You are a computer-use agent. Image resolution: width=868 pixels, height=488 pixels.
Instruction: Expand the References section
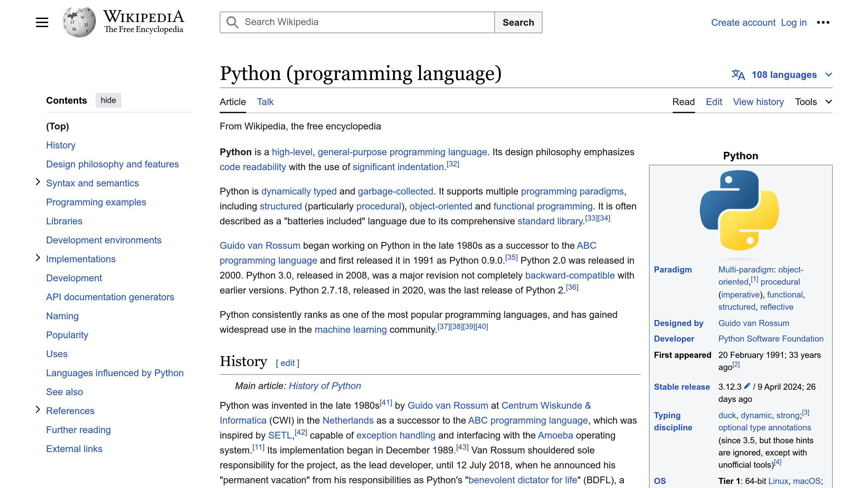38,409
